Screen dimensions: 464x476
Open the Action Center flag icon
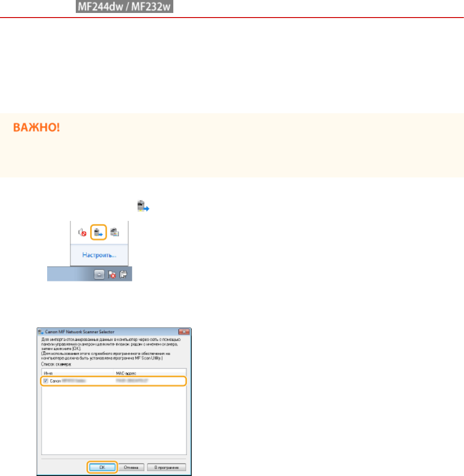[x=112, y=275]
